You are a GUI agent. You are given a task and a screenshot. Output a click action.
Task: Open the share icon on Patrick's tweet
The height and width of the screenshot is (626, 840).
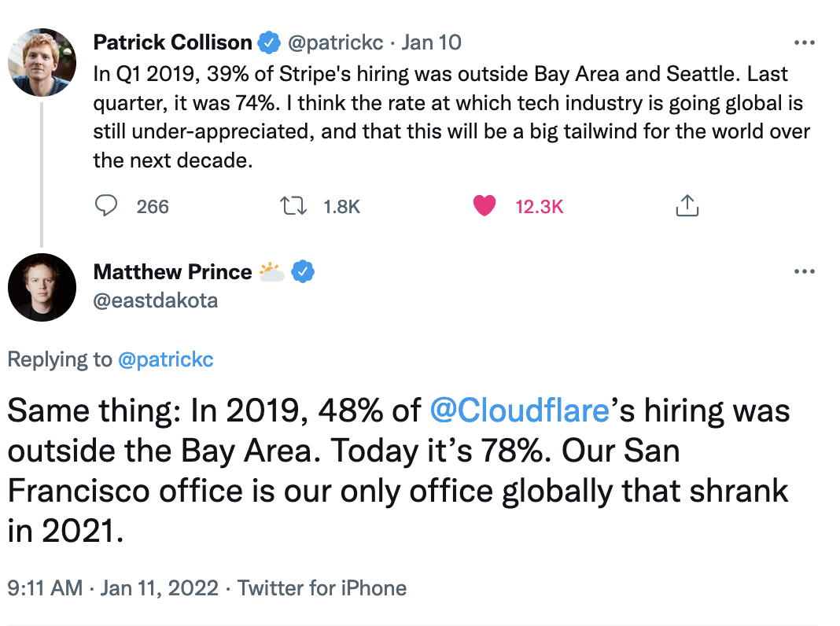coord(687,206)
